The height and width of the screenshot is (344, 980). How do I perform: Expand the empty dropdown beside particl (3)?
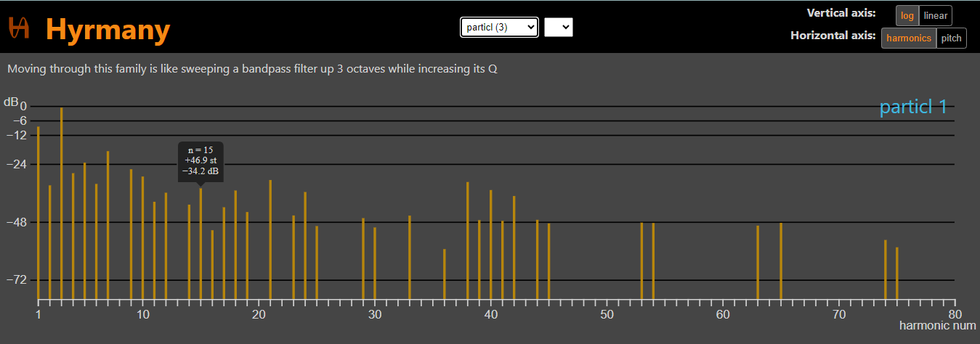[558, 28]
